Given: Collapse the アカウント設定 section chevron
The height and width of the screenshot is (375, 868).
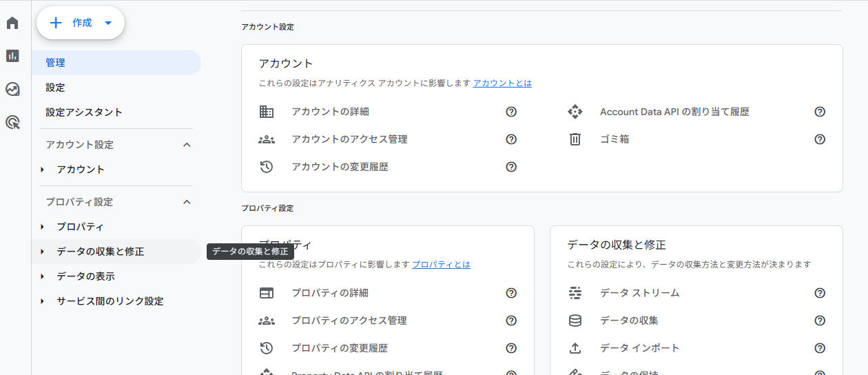Looking at the screenshot, I should (x=186, y=145).
